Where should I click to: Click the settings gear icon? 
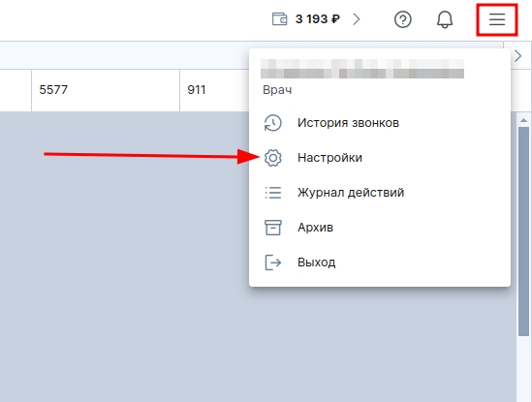273,158
